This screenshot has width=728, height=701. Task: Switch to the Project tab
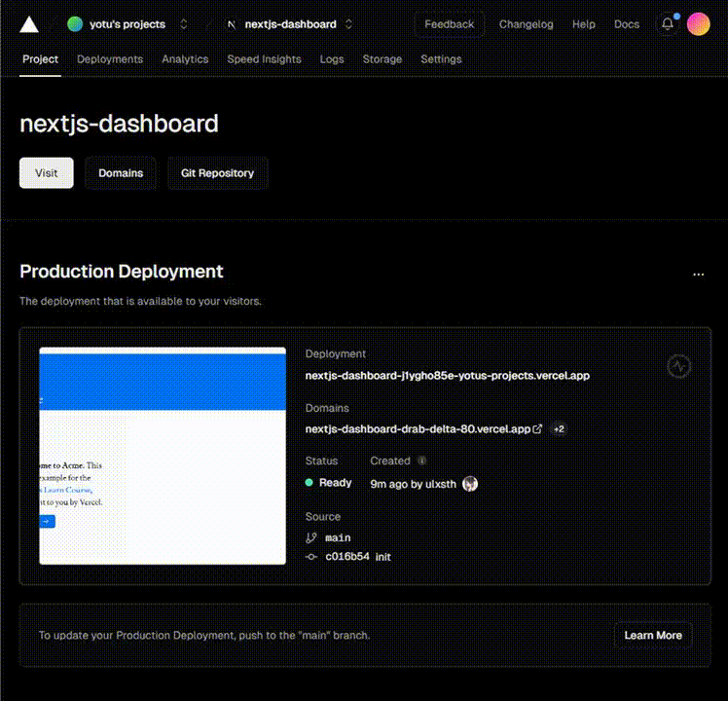point(41,59)
